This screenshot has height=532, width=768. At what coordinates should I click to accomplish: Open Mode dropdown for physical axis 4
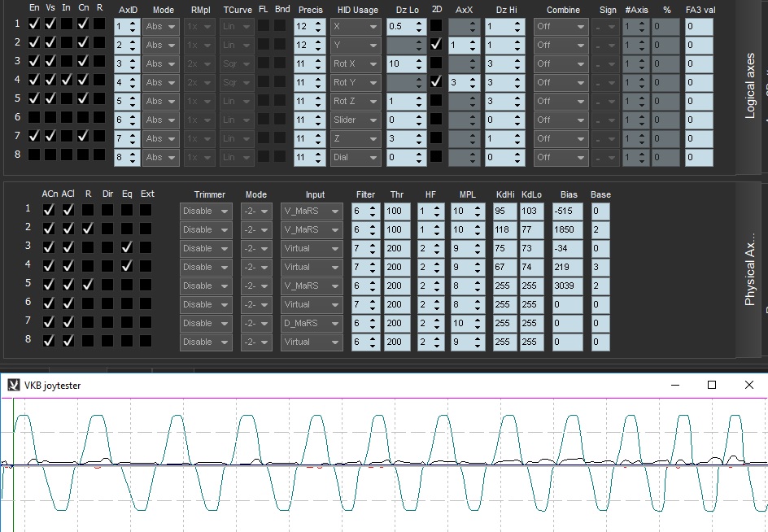point(256,267)
